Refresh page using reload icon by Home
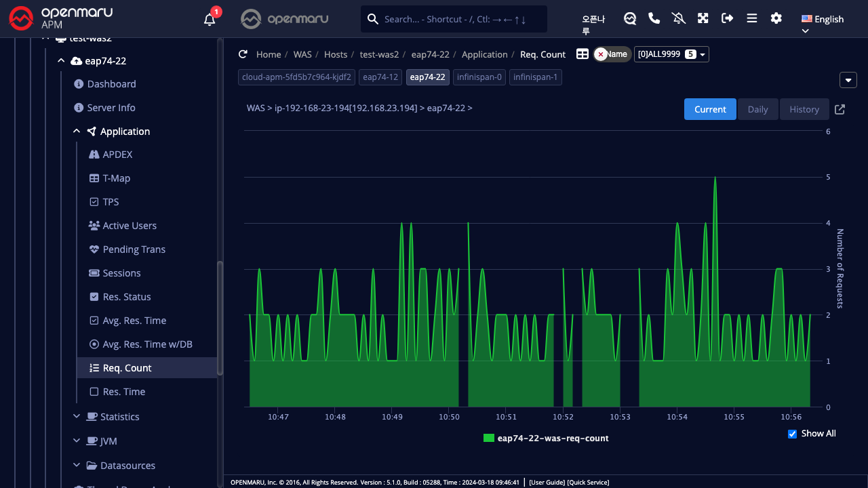 tap(243, 54)
